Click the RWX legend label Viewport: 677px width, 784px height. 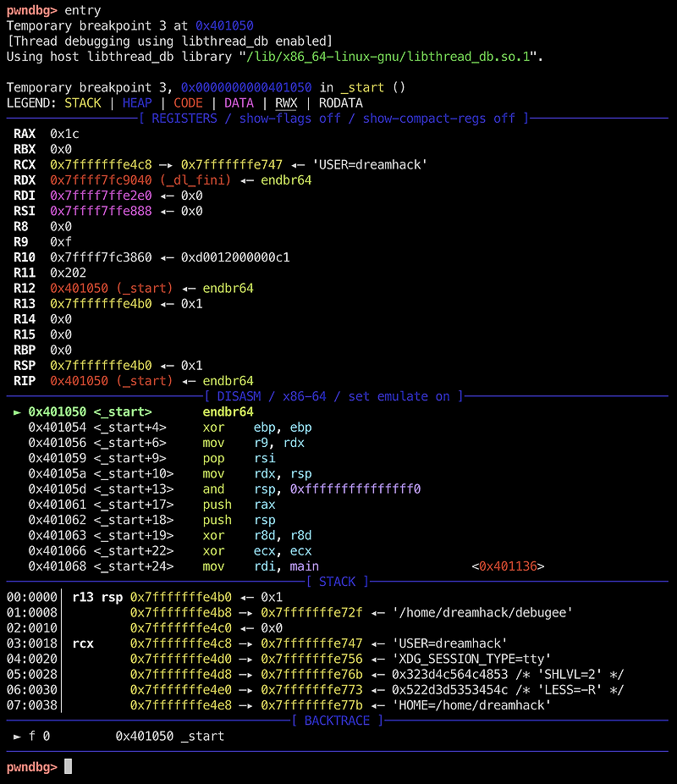coord(286,103)
